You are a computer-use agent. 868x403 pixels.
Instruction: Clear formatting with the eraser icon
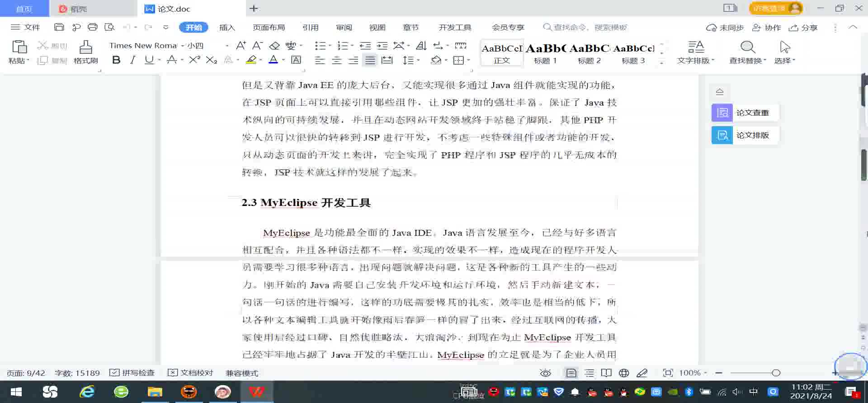[x=274, y=46]
